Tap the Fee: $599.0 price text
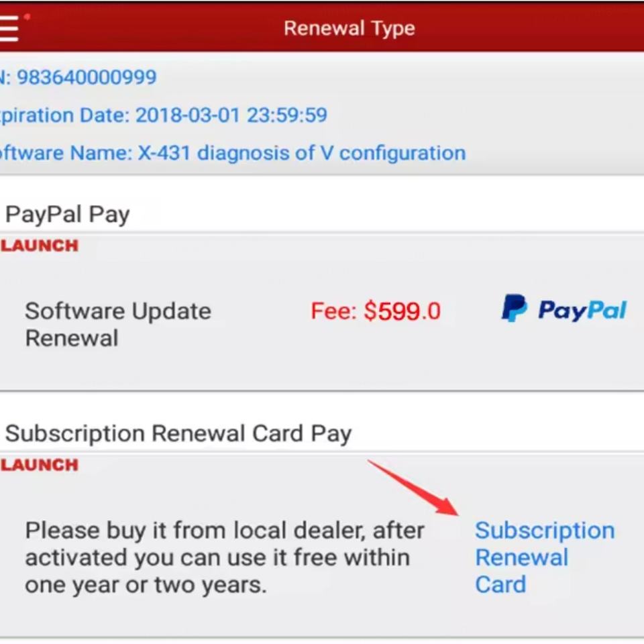This screenshot has height=644, width=644. [376, 311]
